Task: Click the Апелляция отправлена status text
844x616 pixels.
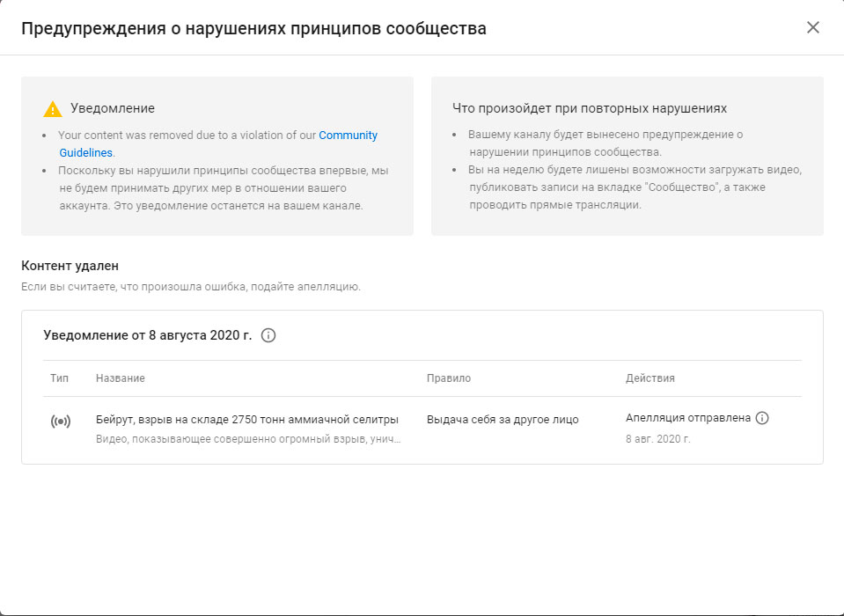Action: coord(687,418)
